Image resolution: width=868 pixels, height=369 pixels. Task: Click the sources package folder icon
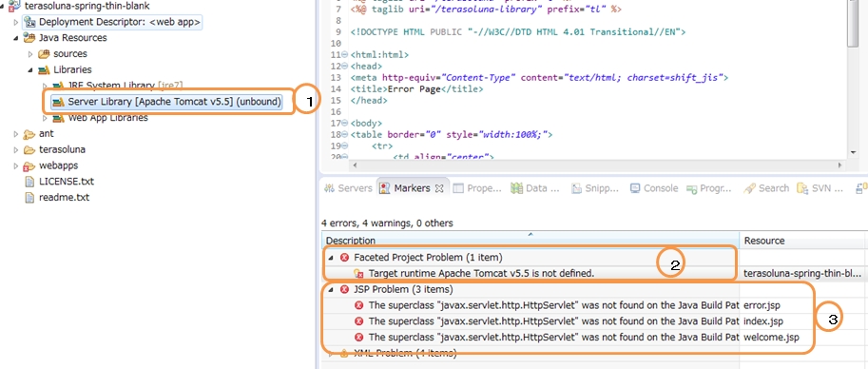pos(44,54)
